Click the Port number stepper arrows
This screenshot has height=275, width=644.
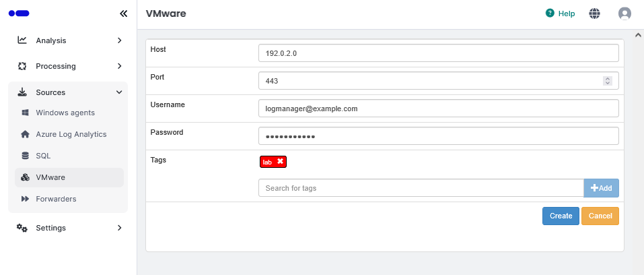pyautogui.click(x=608, y=81)
